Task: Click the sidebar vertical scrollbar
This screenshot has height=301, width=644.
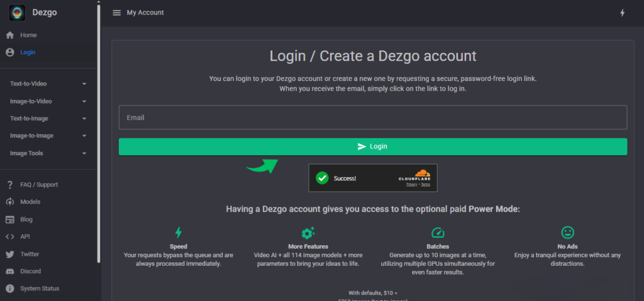Action: tap(99, 133)
